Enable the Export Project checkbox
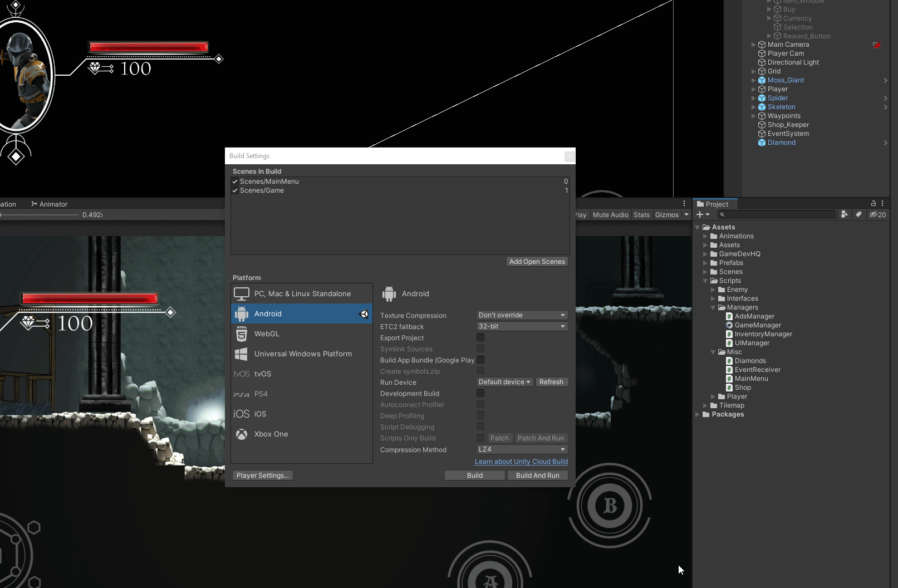 pos(480,337)
